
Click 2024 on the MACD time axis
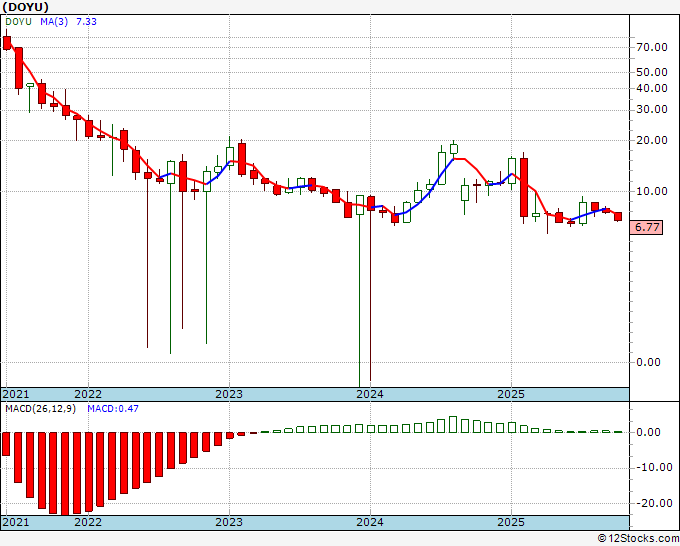point(370,522)
